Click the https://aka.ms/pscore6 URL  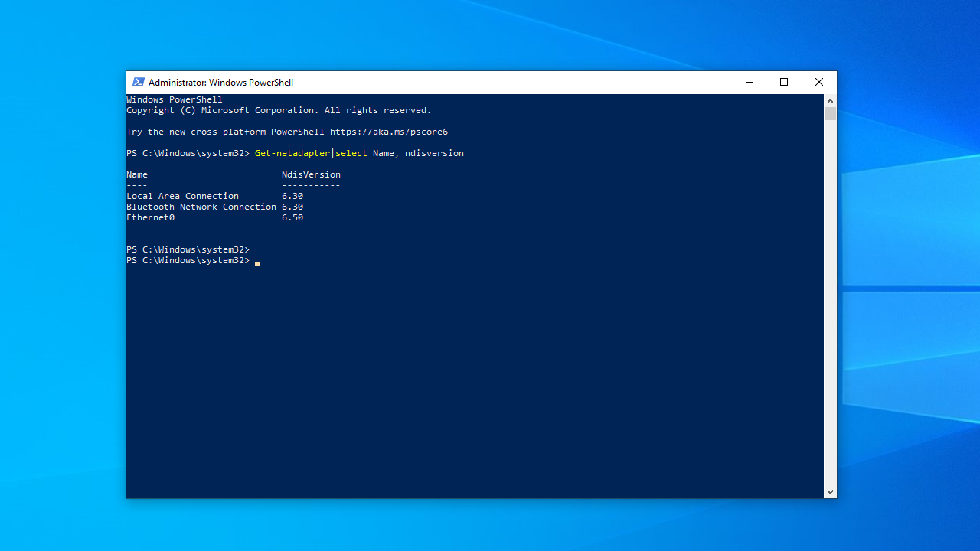(389, 132)
